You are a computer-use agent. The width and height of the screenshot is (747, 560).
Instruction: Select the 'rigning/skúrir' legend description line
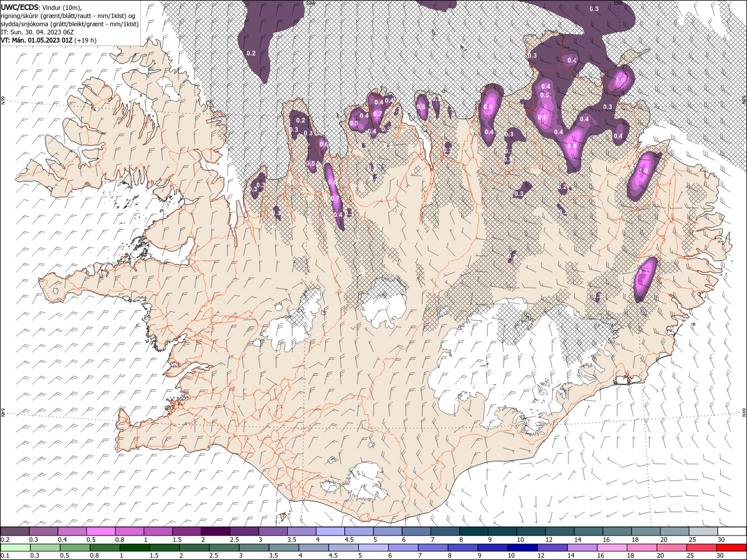coord(69,15)
